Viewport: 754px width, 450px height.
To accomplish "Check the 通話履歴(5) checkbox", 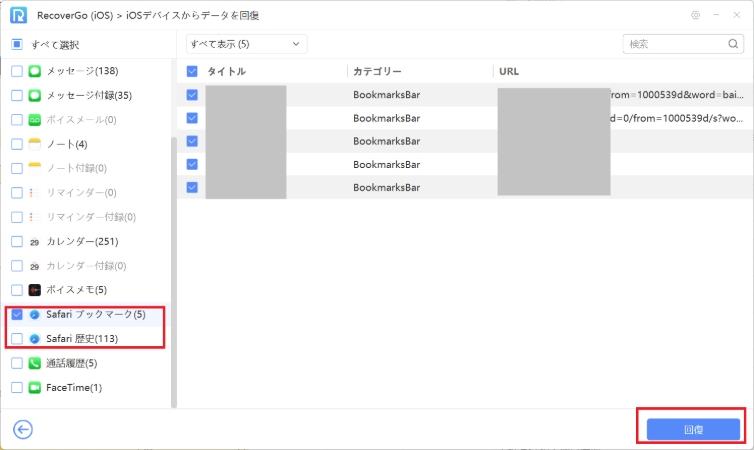I will 17,363.
